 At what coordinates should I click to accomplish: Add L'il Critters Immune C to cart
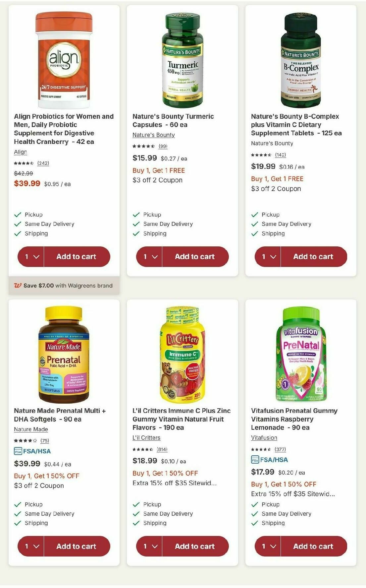(x=195, y=546)
